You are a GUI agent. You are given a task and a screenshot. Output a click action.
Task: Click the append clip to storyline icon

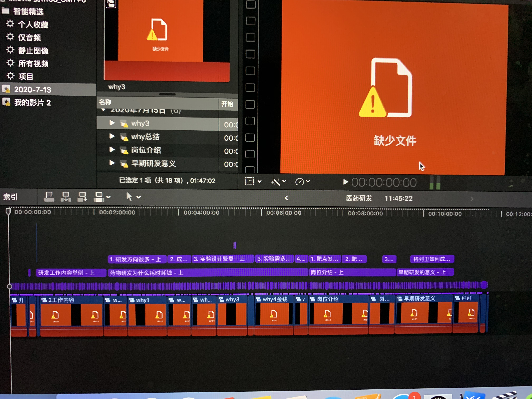coord(82,197)
